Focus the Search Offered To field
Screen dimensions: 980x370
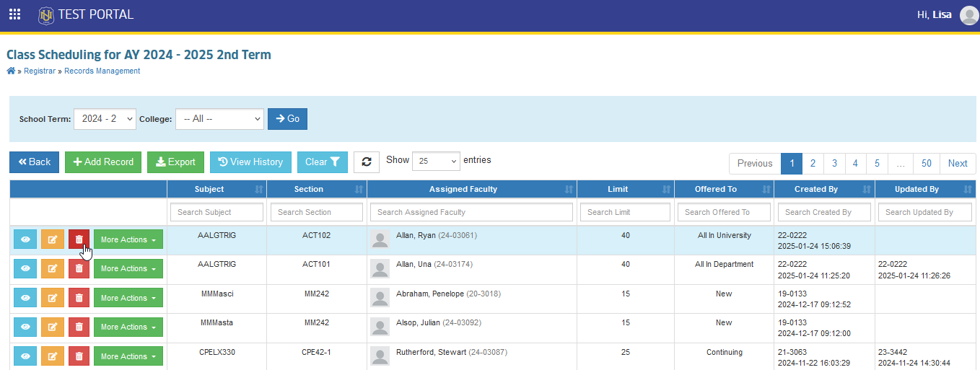[x=724, y=212]
